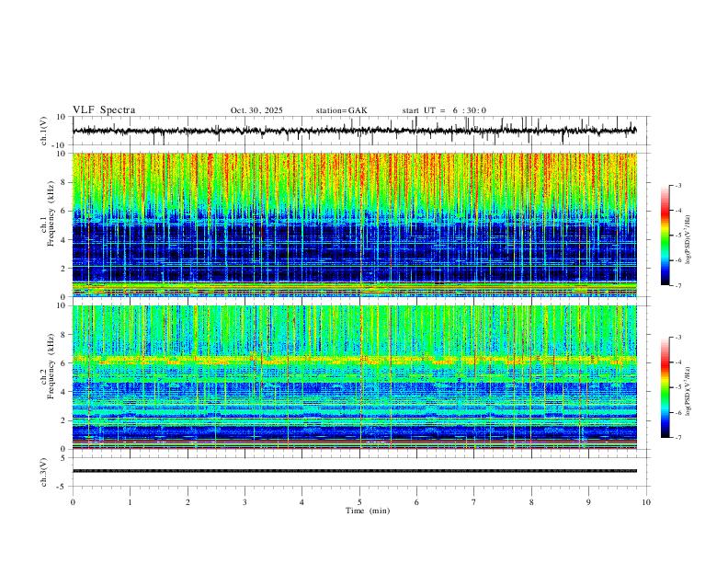
Task: Click the time axis tick label "10"
Action: pyautogui.click(x=646, y=502)
